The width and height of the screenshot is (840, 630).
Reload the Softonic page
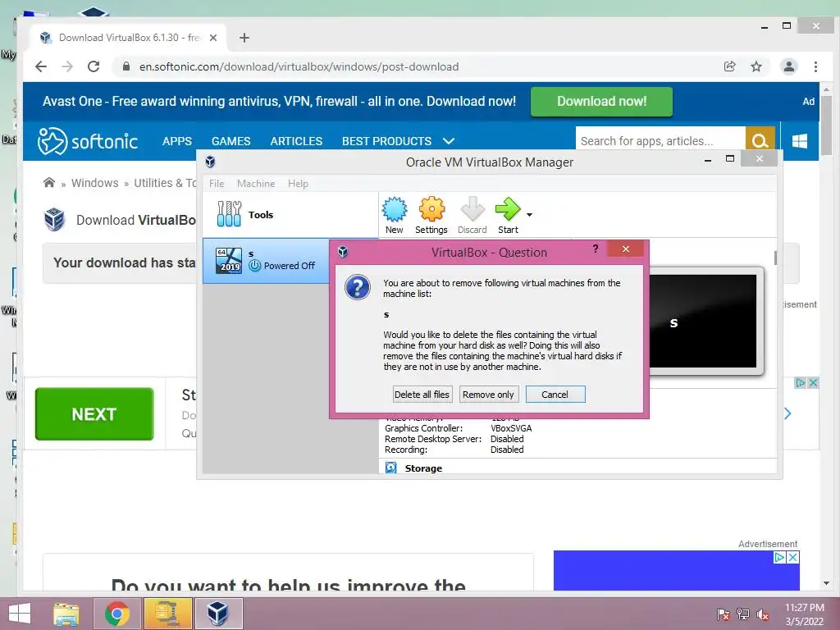[94, 66]
